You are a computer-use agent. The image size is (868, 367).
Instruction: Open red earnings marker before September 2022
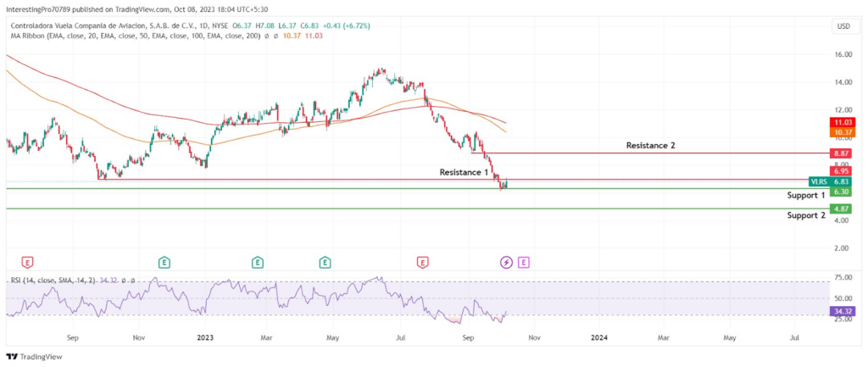tap(26, 262)
